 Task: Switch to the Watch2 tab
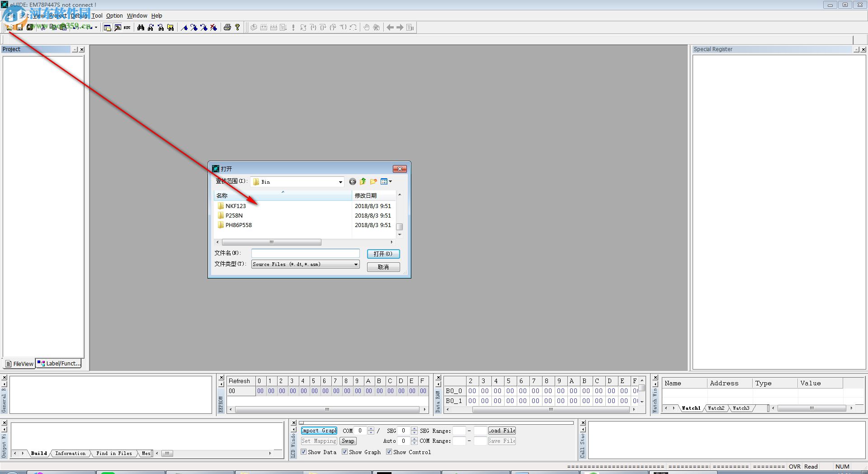[716, 408]
